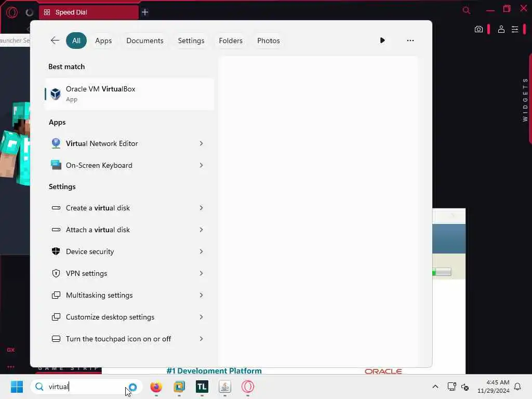Viewport: 532px width, 399px height.
Task: Click the On-Screen Keyboard app icon
Action: [56, 165]
